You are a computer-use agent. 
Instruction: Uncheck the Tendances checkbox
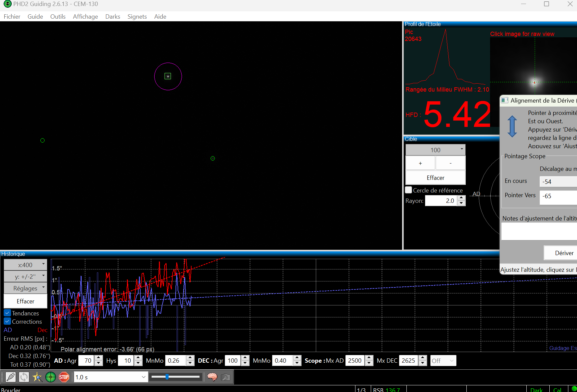click(7, 313)
